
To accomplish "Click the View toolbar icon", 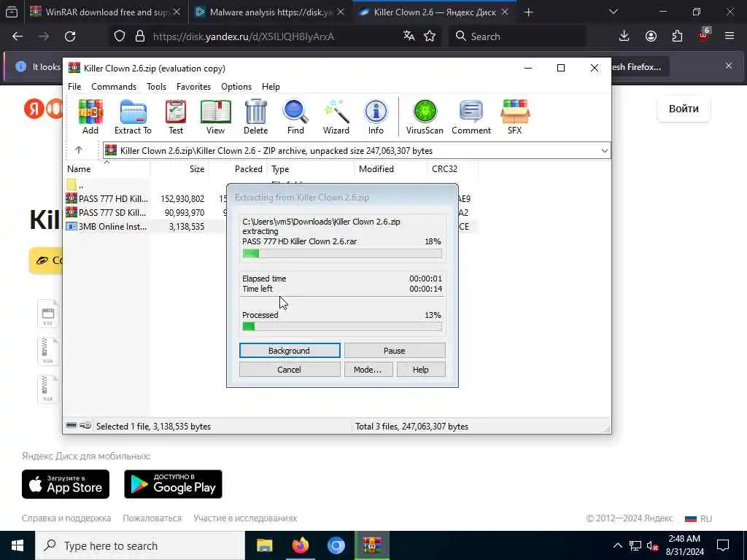I will coord(215,117).
